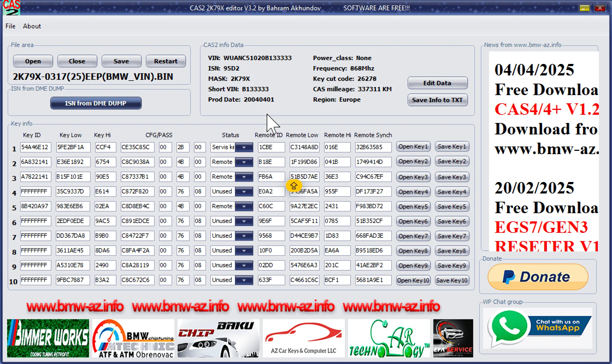Click key 10 Remote ID field 633F
The height and width of the screenshot is (364, 612).
click(x=271, y=280)
